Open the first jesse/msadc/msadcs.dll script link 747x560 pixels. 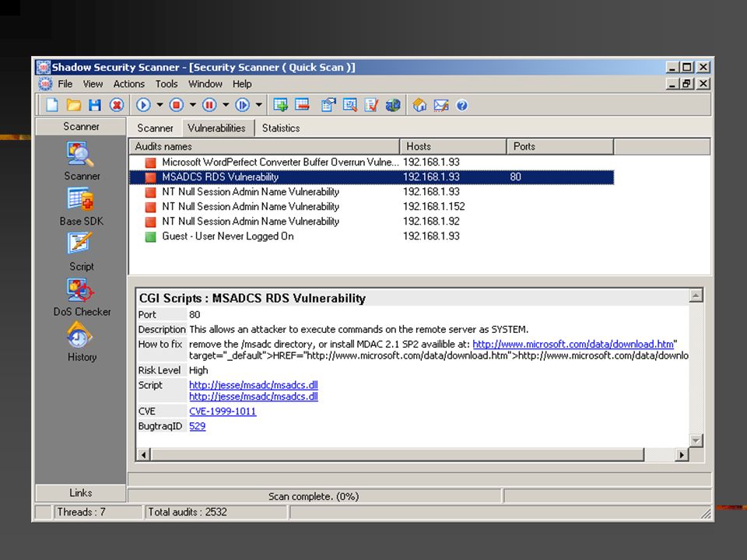coord(254,385)
